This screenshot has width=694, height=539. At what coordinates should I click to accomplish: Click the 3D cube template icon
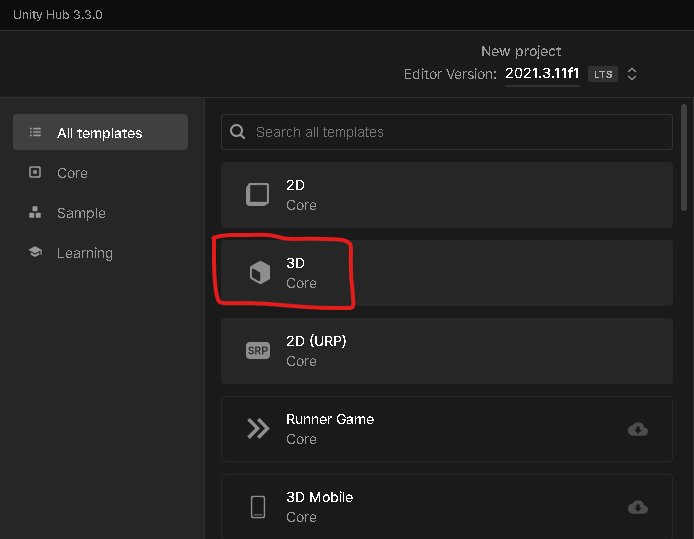click(x=259, y=273)
